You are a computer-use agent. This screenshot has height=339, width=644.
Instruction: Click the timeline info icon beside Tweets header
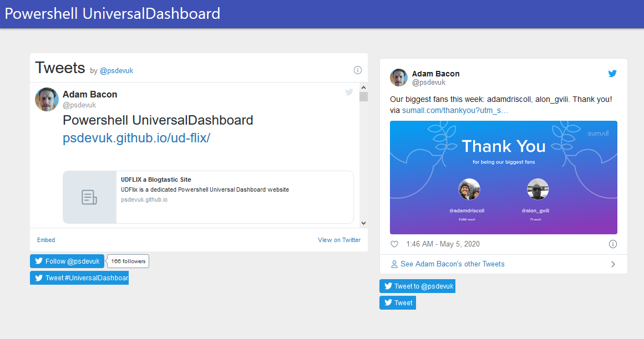click(358, 70)
